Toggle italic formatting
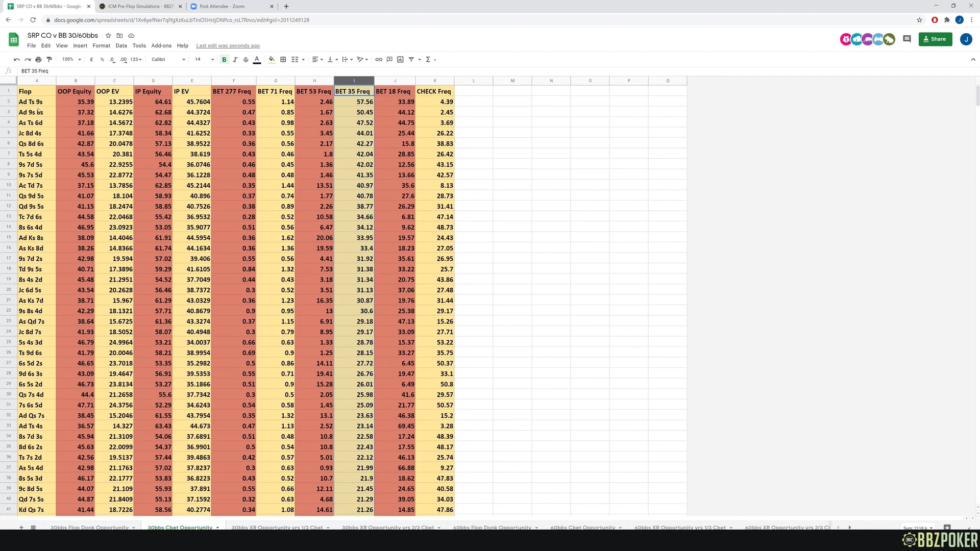Screen dimensions: 980x551 [x=235, y=60]
